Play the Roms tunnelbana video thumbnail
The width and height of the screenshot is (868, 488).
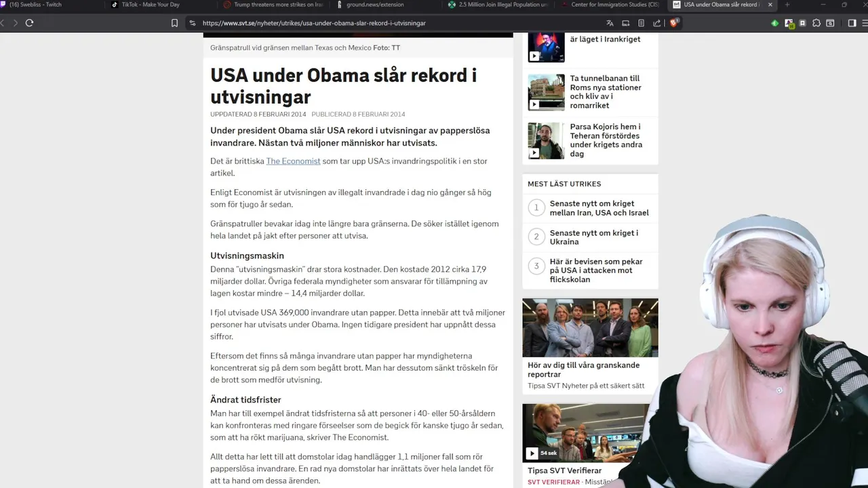tap(546, 92)
